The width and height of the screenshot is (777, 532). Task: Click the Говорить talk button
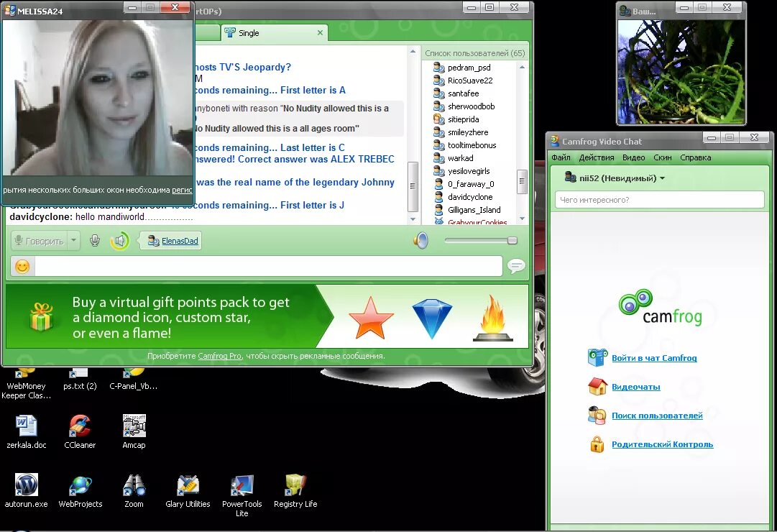pos(39,241)
